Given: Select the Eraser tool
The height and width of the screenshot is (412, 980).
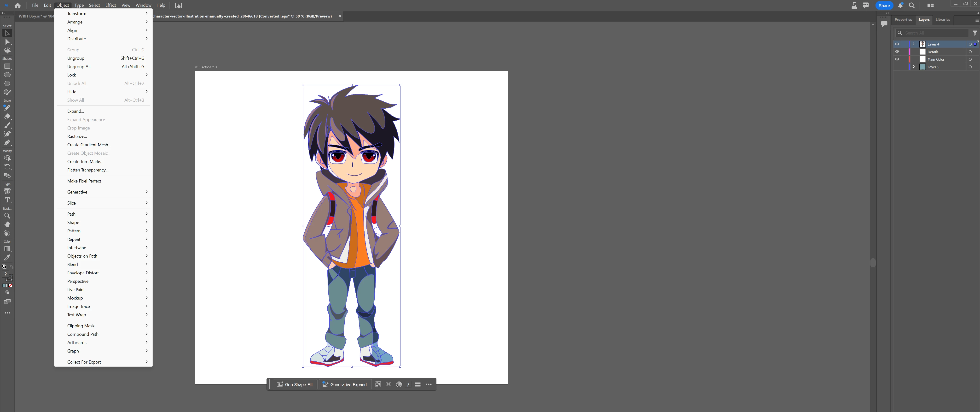Looking at the screenshot, I should pyautogui.click(x=7, y=117).
